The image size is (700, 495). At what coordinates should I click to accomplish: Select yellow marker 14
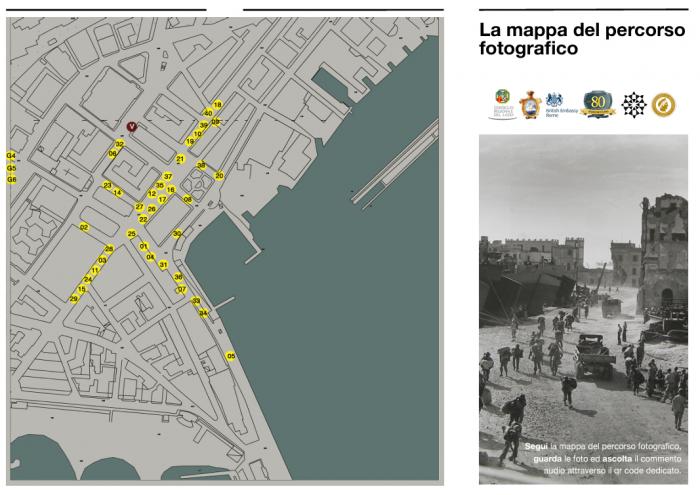coord(118,193)
